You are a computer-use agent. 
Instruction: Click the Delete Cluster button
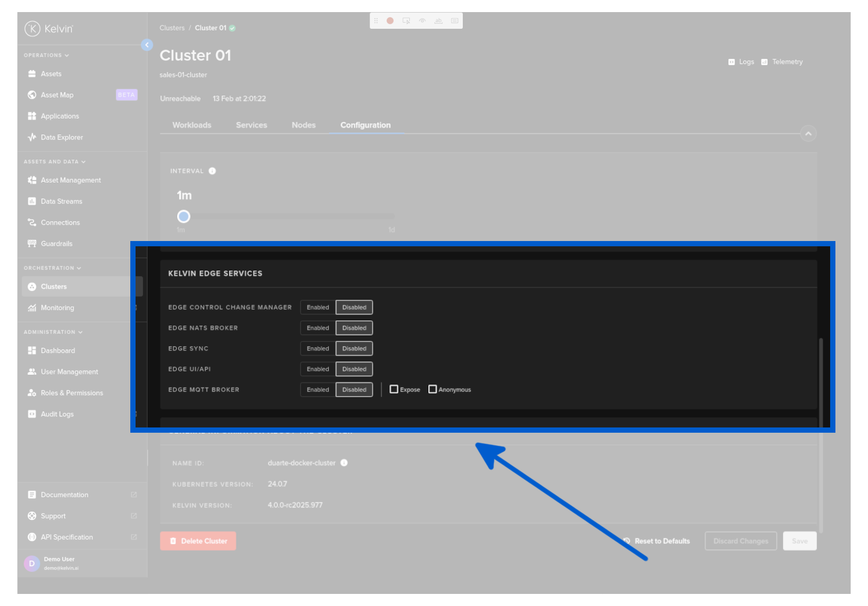coord(198,541)
